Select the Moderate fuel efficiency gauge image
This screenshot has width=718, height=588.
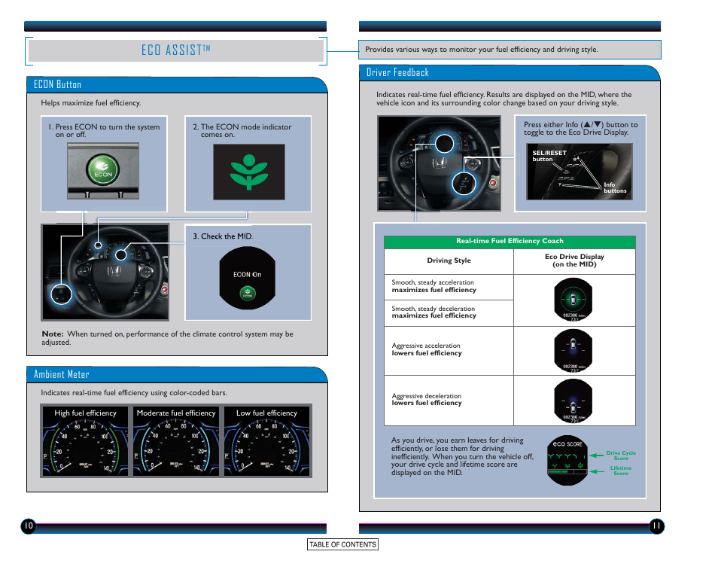point(176,441)
